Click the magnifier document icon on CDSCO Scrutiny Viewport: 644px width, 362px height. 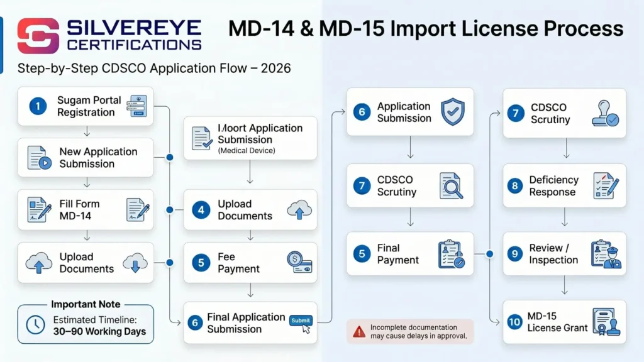pyautogui.click(x=451, y=186)
